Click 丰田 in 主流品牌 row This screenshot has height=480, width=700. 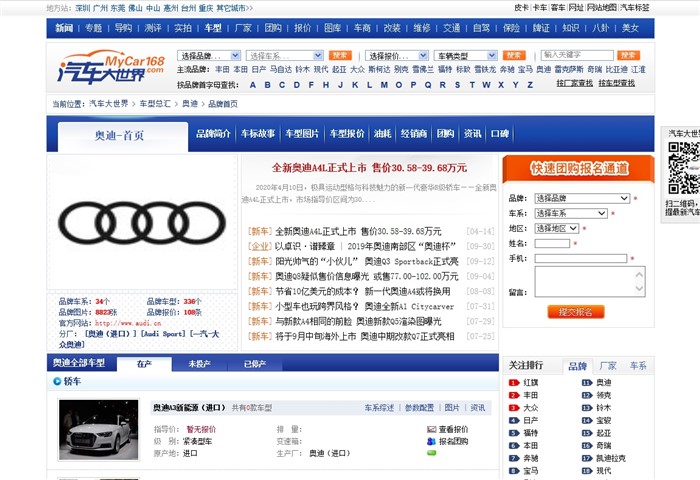click(222, 69)
